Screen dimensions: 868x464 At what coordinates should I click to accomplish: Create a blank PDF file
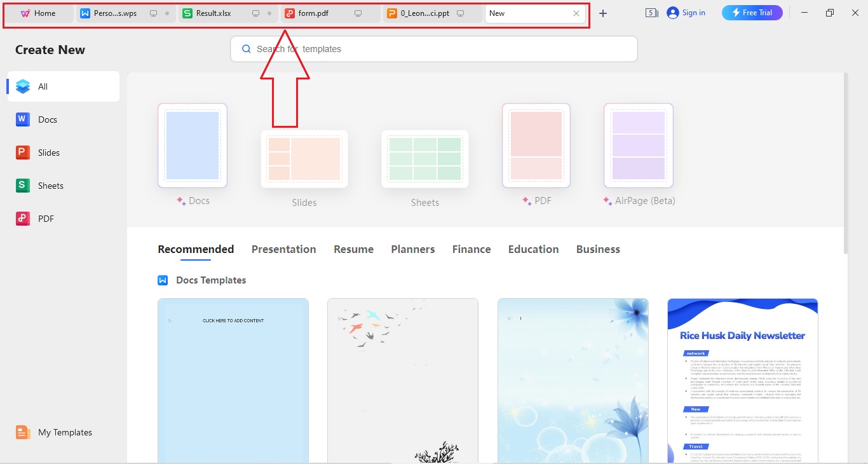536,146
